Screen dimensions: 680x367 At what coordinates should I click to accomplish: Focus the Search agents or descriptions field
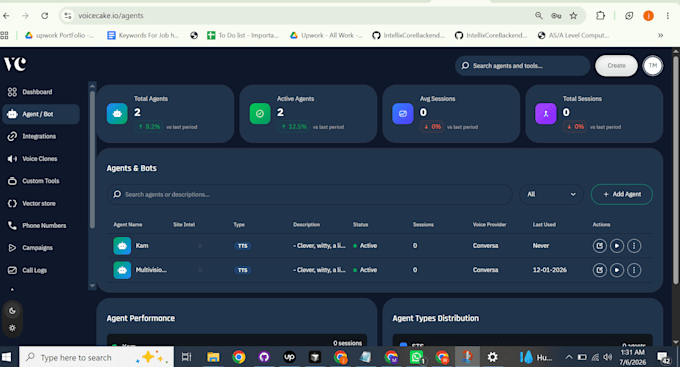coord(310,194)
